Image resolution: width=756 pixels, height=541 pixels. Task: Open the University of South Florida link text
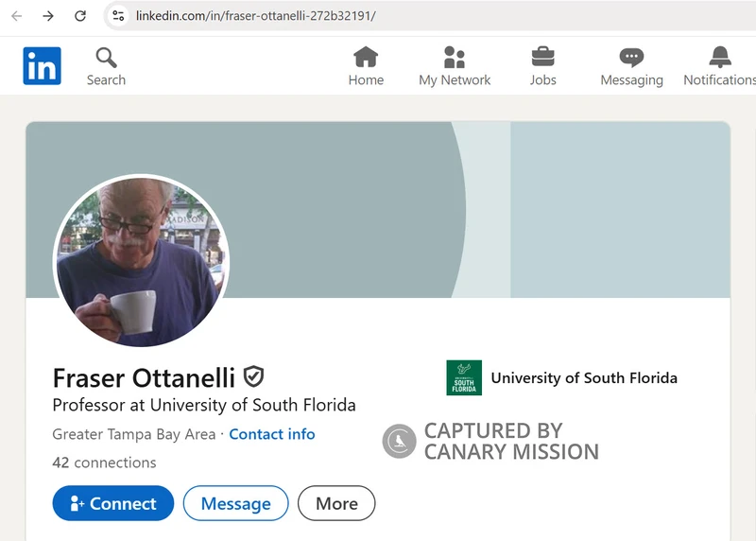pos(584,378)
